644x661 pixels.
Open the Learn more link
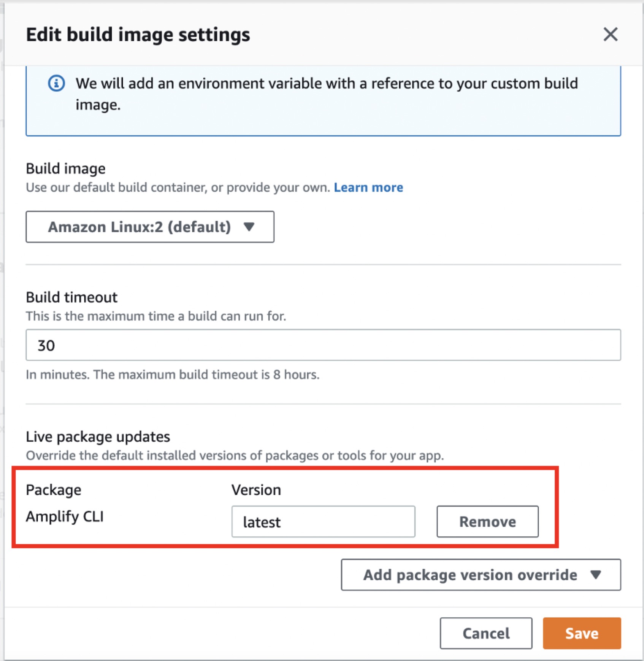(x=368, y=187)
